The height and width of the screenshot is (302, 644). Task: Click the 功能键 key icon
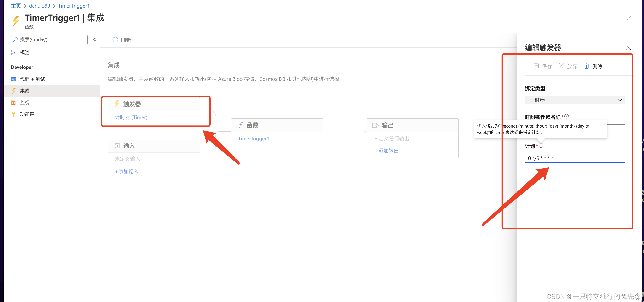(x=14, y=114)
